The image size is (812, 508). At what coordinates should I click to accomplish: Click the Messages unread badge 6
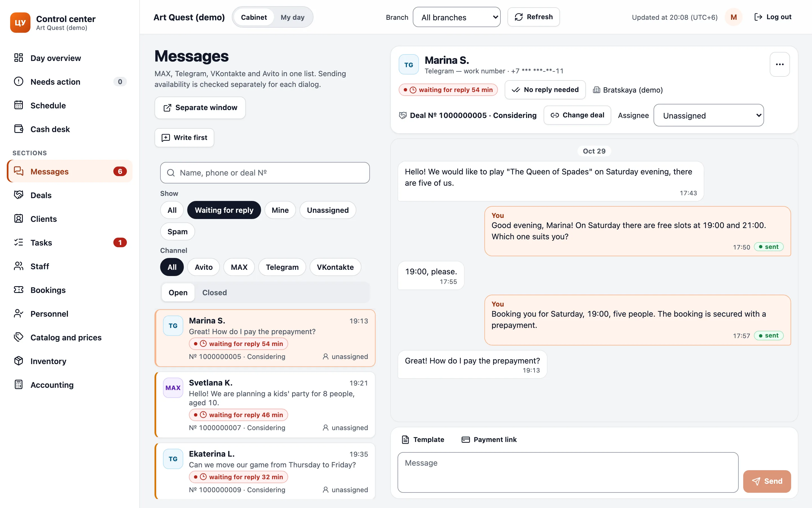click(x=120, y=171)
